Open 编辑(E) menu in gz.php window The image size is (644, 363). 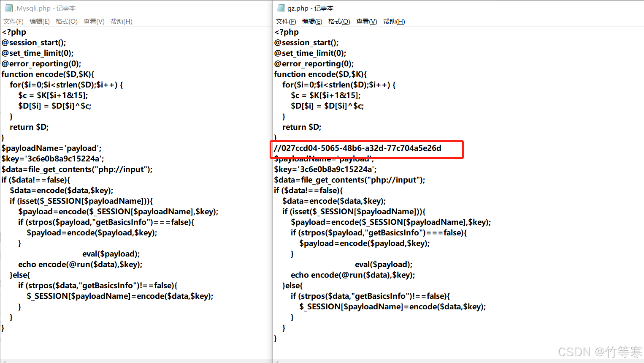[312, 22]
